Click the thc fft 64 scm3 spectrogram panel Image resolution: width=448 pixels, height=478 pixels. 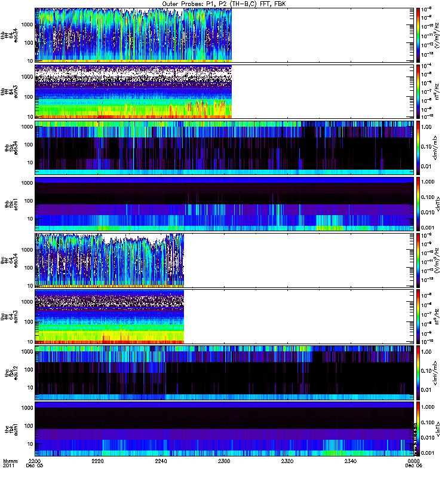225,317
